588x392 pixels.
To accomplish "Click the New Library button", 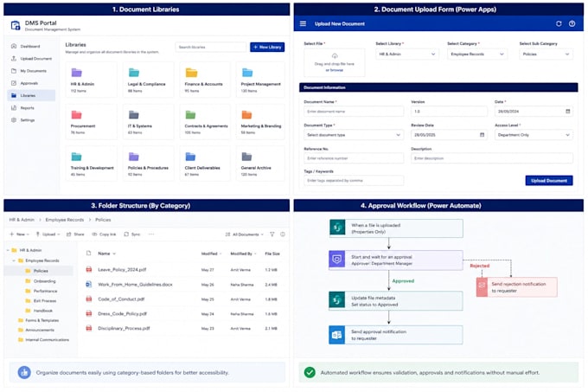I will click(x=267, y=47).
